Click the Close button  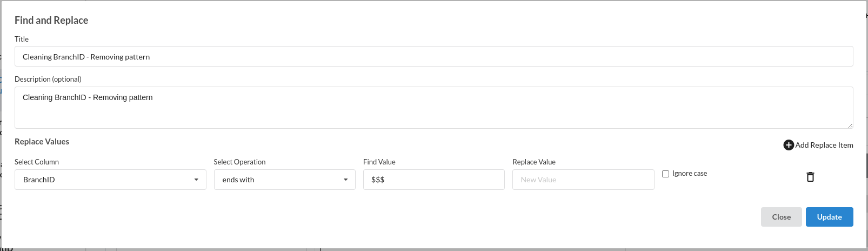(x=781, y=217)
